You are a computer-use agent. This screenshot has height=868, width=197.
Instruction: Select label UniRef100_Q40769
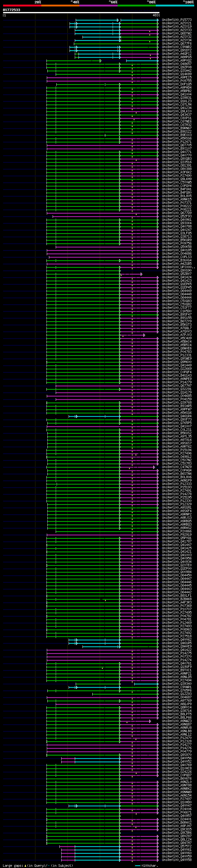(176, 765)
